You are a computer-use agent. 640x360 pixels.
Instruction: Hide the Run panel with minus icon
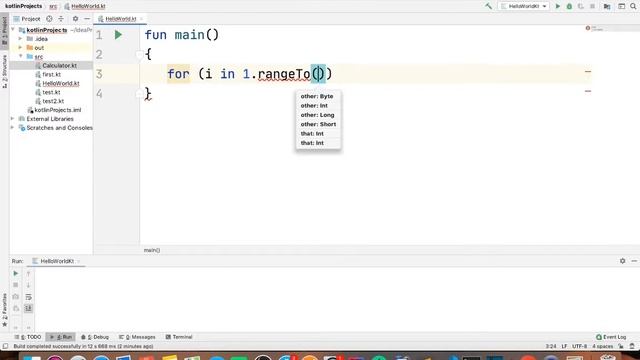click(x=633, y=261)
